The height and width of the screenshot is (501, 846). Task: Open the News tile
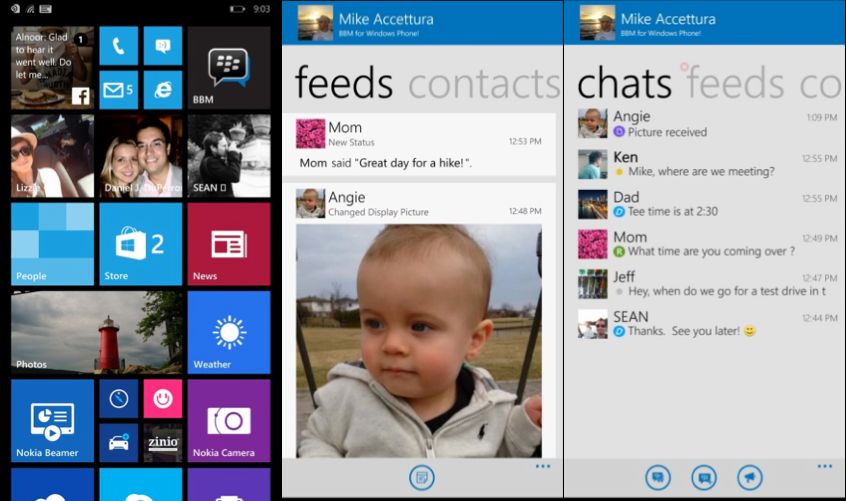click(x=229, y=244)
